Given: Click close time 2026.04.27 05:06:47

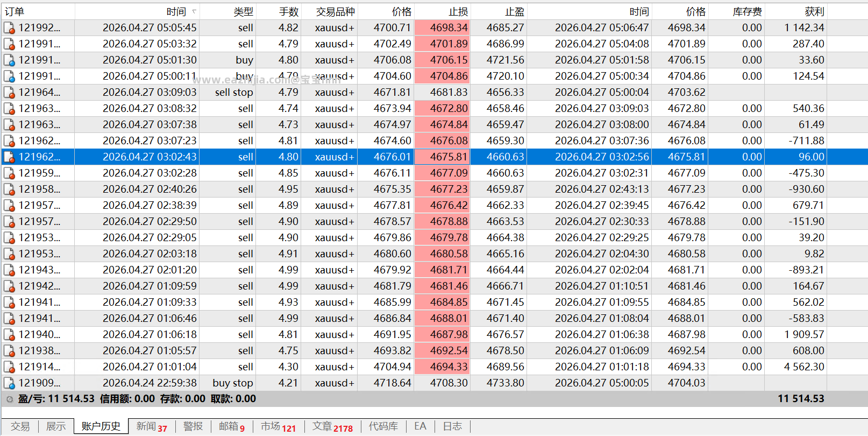Looking at the screenshot, I should [x=602, y=28].
